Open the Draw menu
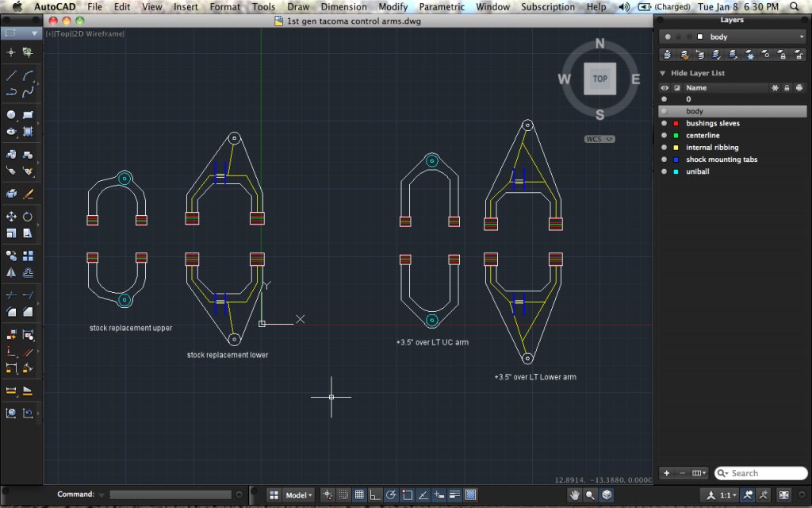Image resolution: width=812 pixels, height=508 pixels. pos(298,6)
